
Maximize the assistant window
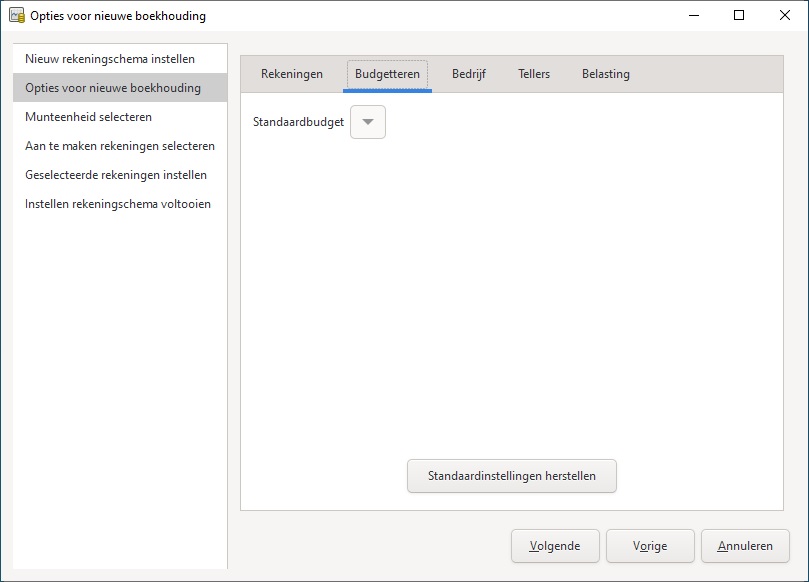(738, 16)
